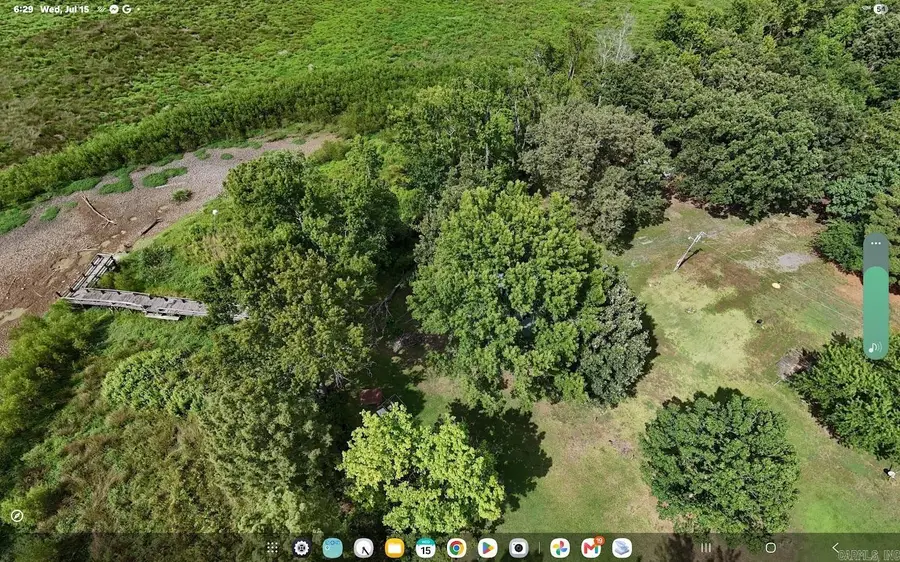
Task: Open Gmail with the notification badge
Action: pyautogui.click(x=591, y=548)
